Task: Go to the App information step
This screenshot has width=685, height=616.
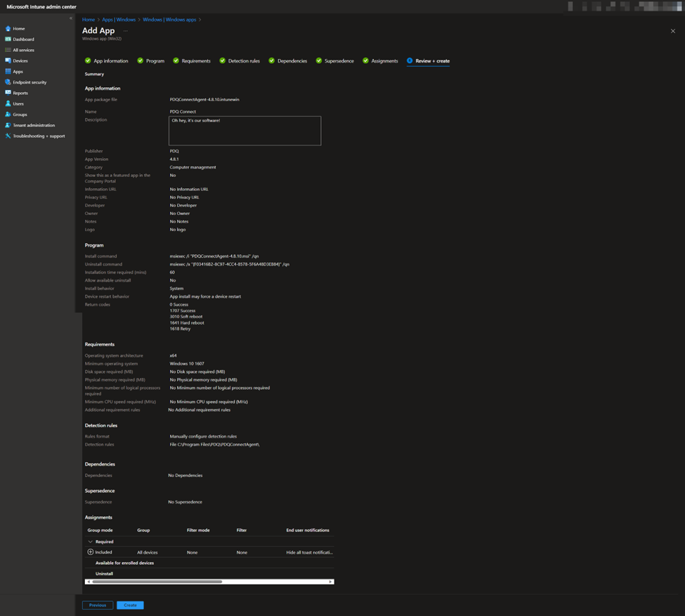Action: (107, 60)
